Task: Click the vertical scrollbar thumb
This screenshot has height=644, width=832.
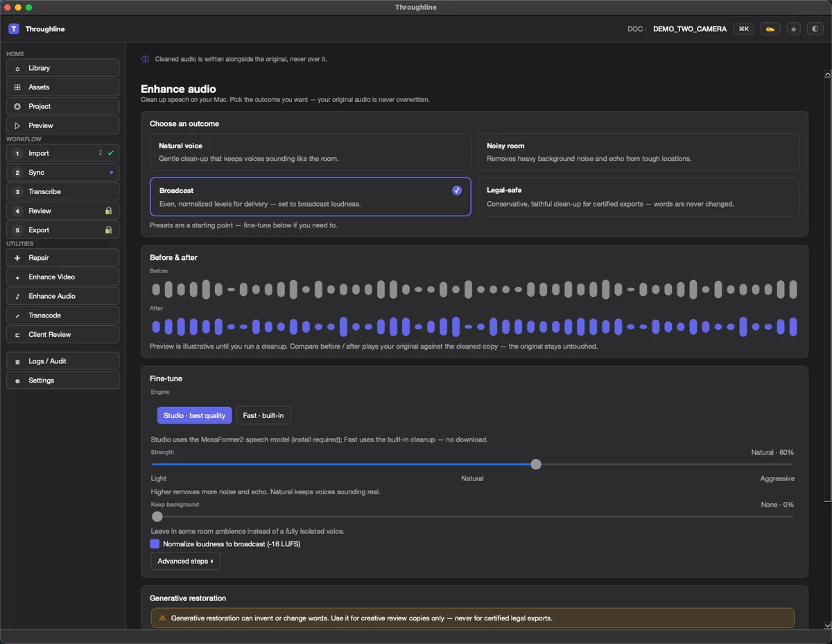Action: tap(827, 290)
